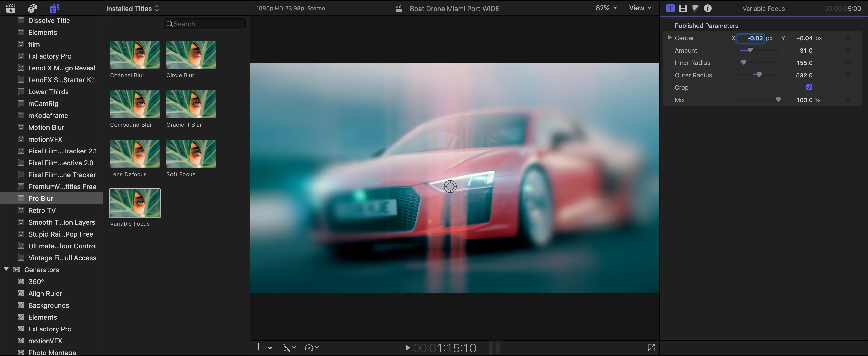Add keyframe for Outer Radius parameter
868x356 pixels.
[848, 75]
